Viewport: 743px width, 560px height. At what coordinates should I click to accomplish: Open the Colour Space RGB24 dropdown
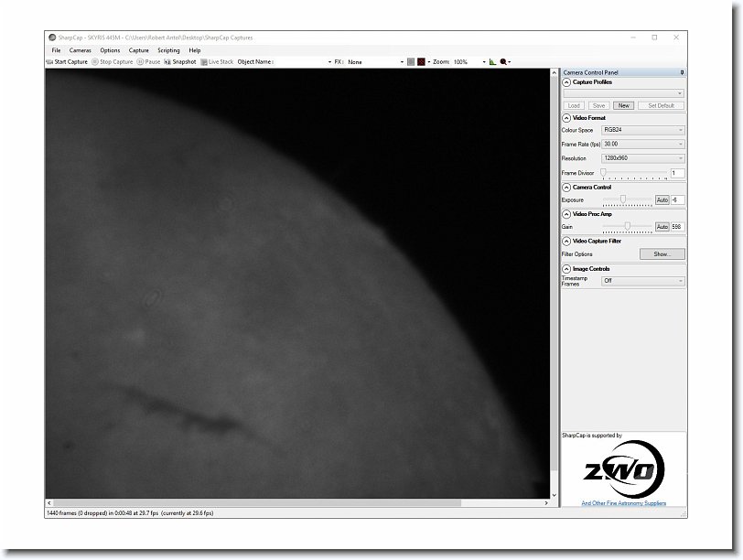642,130
